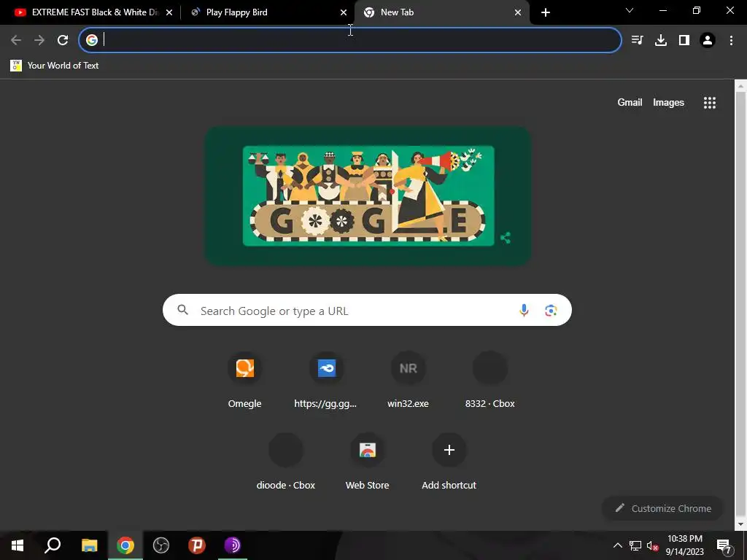Open the Chrome downloads icon
The height and width of the screenshot is (560, 747).
click(x=661, y=40)
